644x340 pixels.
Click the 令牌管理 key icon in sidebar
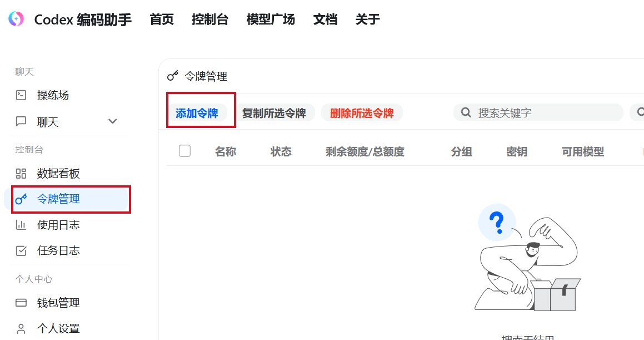21,199
